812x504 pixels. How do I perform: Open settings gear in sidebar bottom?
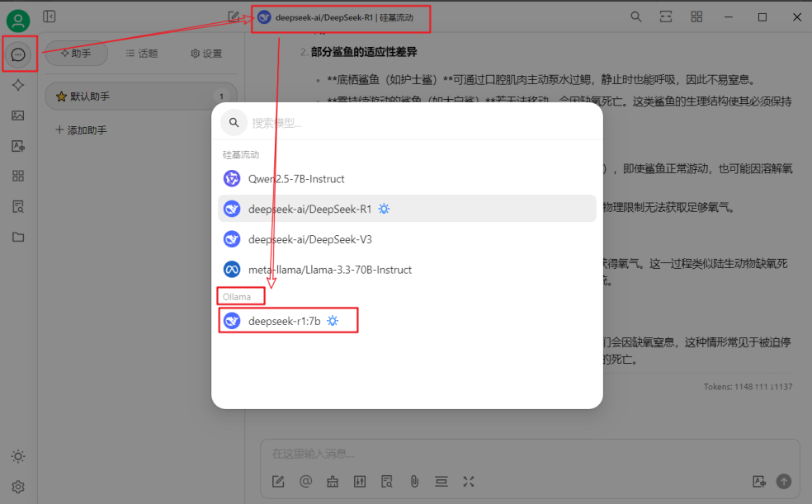point(18,487)
